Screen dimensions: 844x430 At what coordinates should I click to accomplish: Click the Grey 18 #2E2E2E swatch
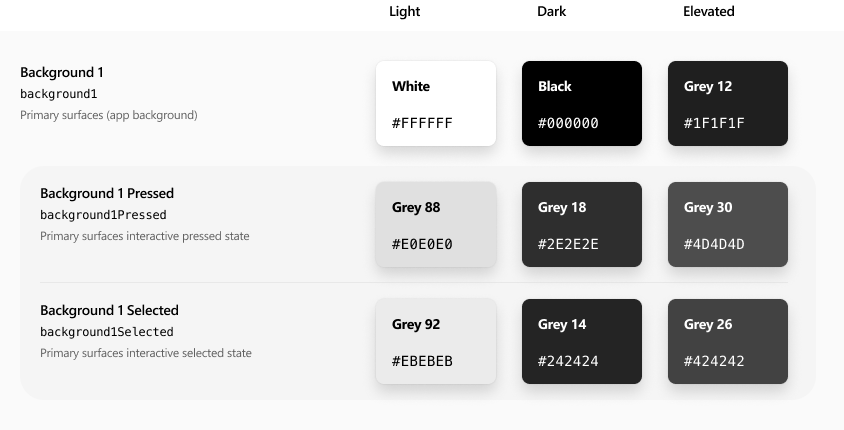pyautogui.click(x=582, y=224)
